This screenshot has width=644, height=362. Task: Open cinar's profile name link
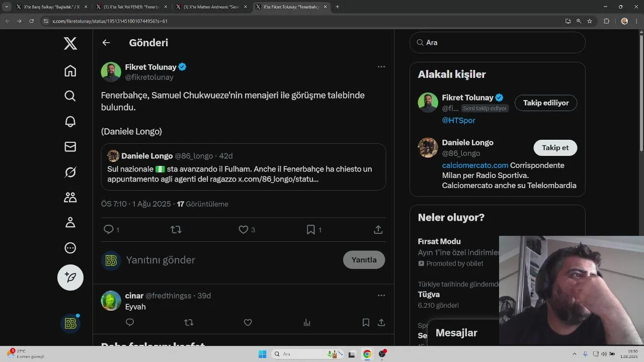(x=134, y=296)
